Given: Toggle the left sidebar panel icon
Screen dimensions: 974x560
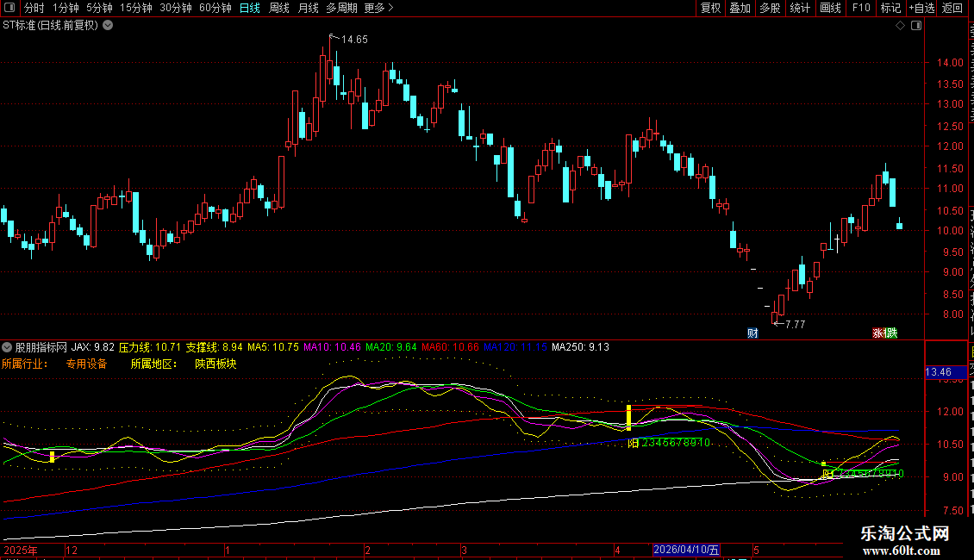Looking at the screenshot, I should pos(9,8).
